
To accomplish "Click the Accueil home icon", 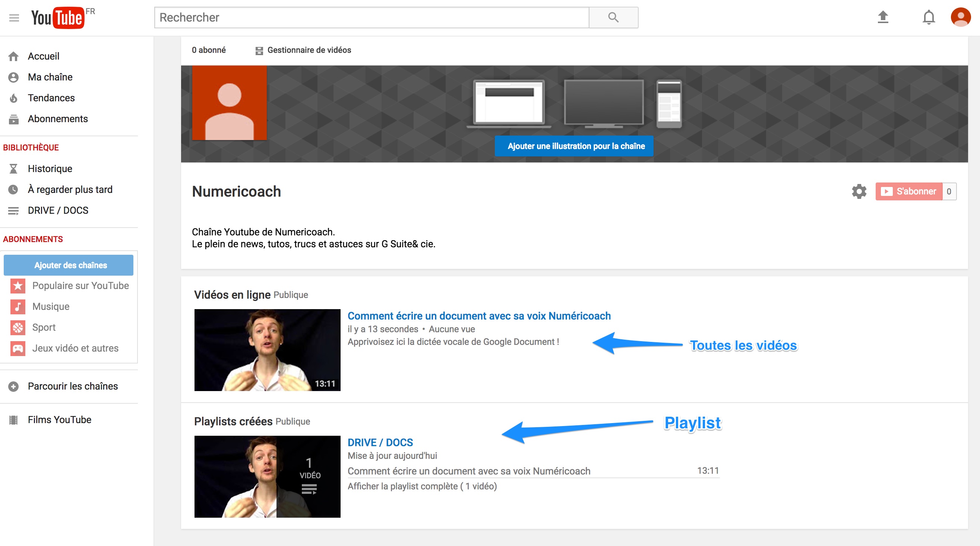I will tap(14, 56).
